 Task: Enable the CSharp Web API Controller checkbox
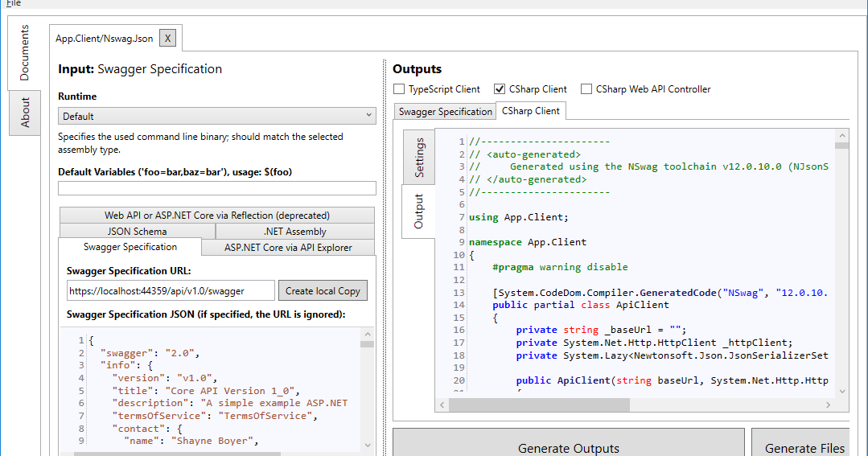tap(586, 89)
